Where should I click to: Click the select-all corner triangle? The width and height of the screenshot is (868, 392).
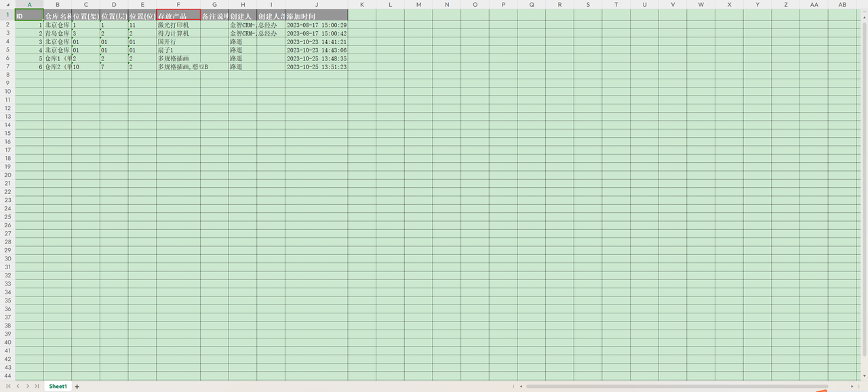(x=7, y=4)
